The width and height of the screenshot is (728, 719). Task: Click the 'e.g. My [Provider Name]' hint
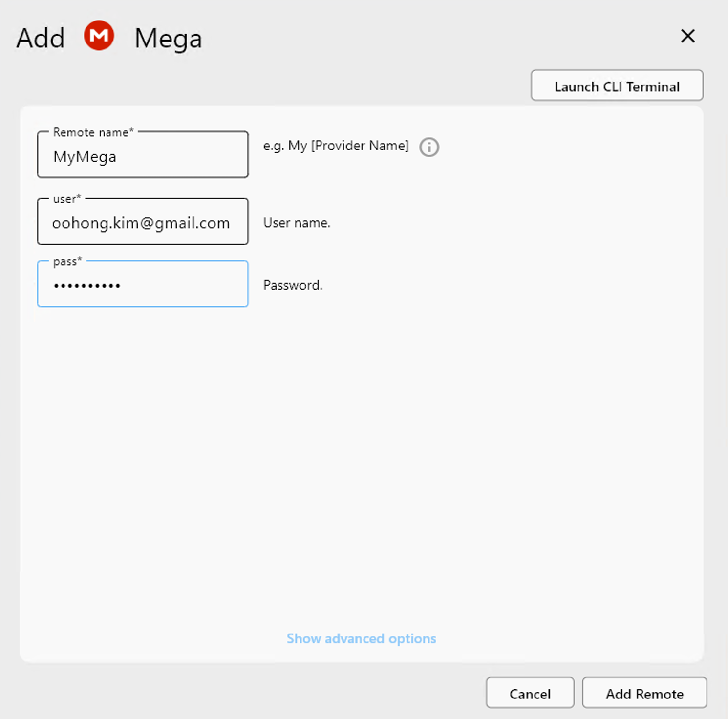[336, 146]
